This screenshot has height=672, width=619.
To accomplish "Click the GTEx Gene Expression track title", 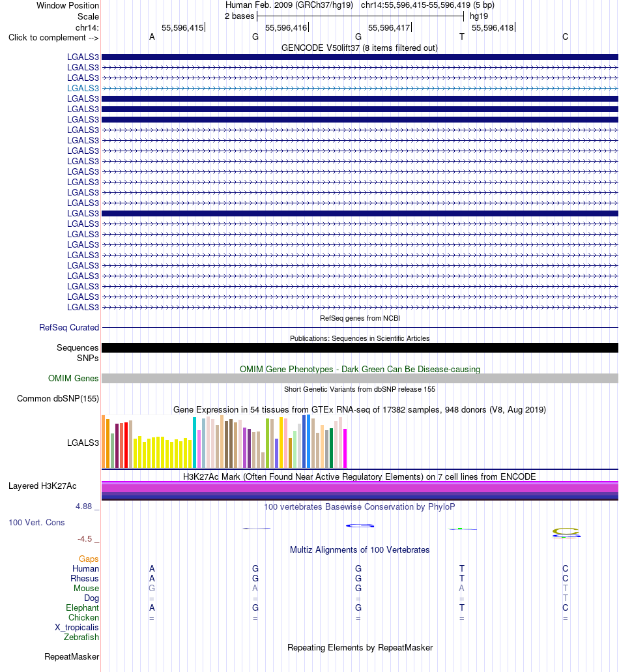I will tap(360, 410).
